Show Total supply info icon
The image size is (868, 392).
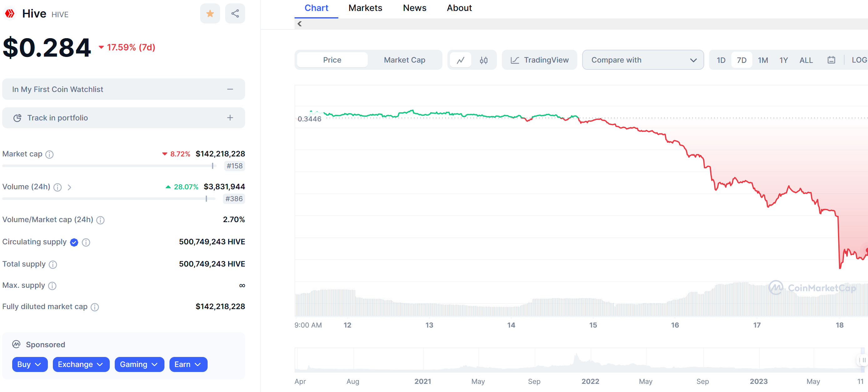[53, 265]
